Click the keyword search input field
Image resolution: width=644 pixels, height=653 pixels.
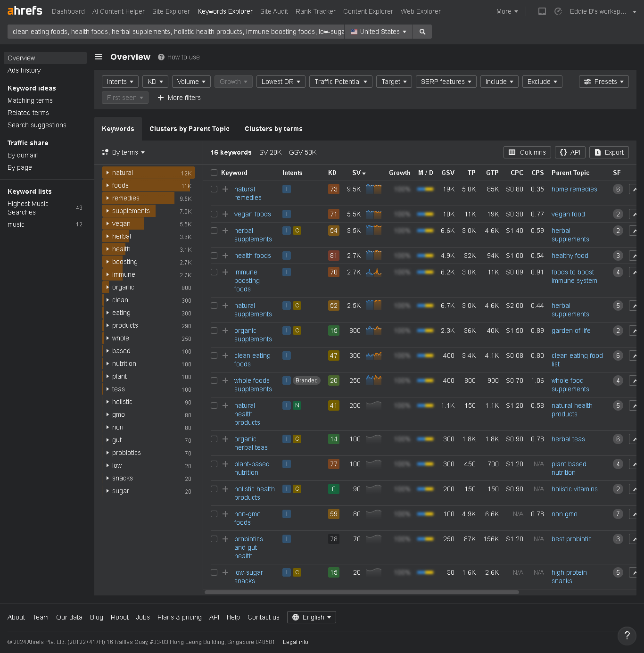[176, 32]
